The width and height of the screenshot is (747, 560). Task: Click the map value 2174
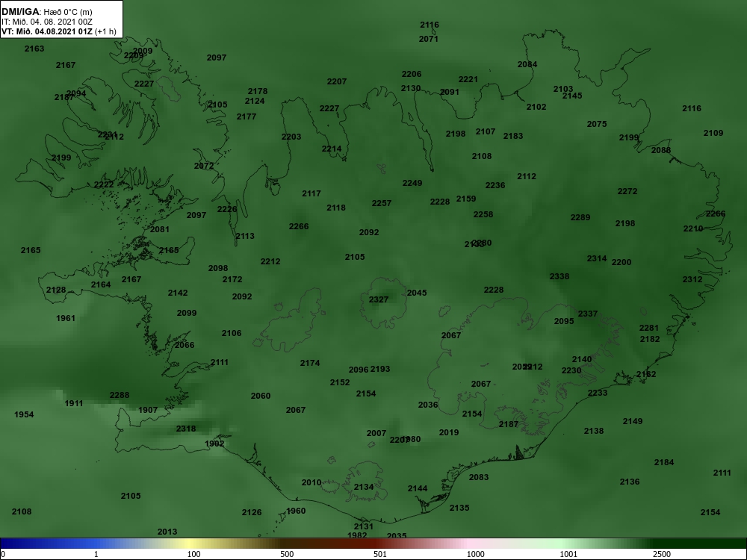pyautogui.click(x=310, y=363)
